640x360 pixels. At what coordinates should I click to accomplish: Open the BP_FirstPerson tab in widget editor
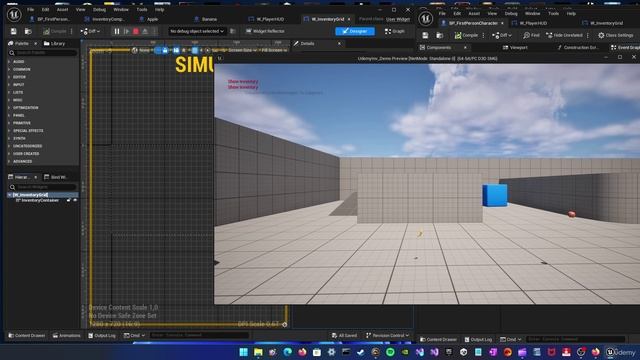tap(50, 19)
